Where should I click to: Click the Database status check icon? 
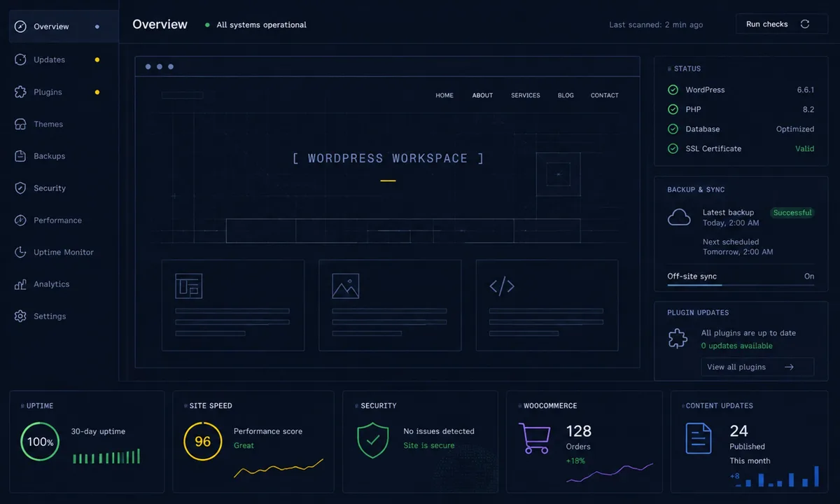click(673, 129)
